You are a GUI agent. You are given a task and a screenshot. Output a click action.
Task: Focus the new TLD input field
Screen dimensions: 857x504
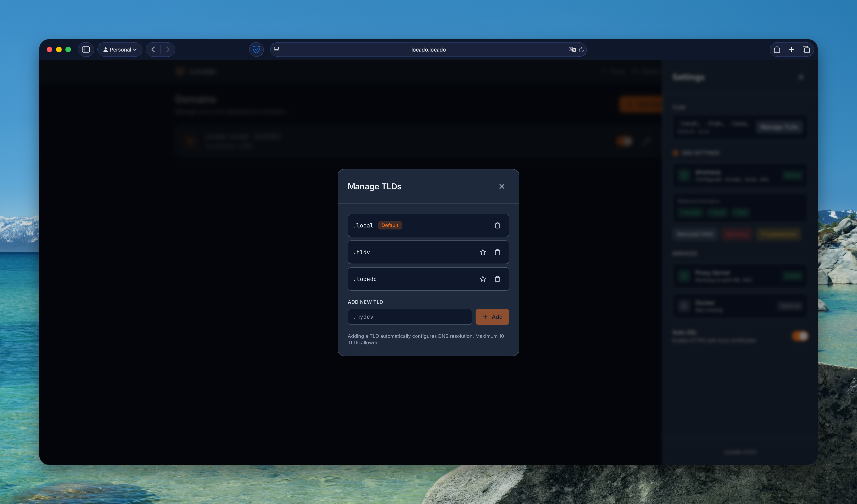coord(409,317)
